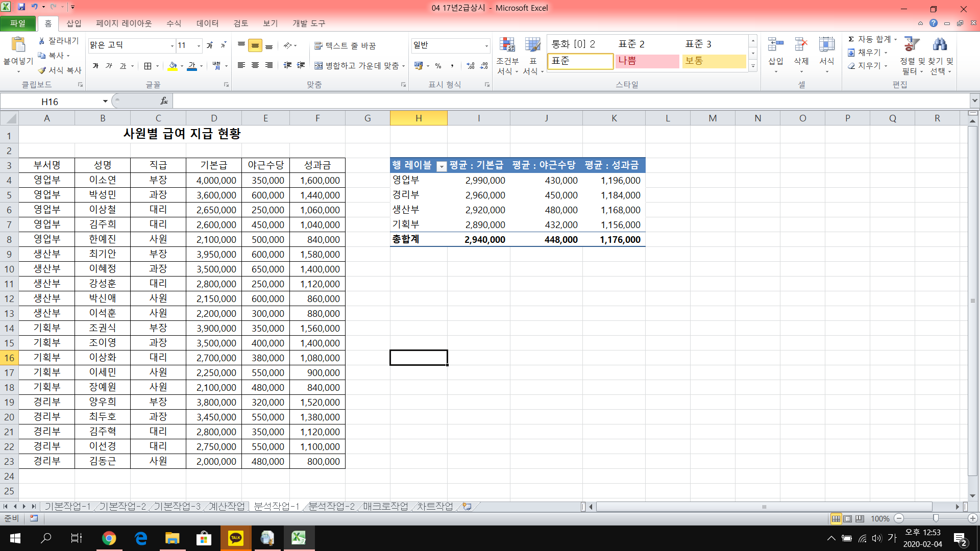Switch to the 차트작업 sheet tab
Screen dimensions: 980x551
click(x=435, y=506)
